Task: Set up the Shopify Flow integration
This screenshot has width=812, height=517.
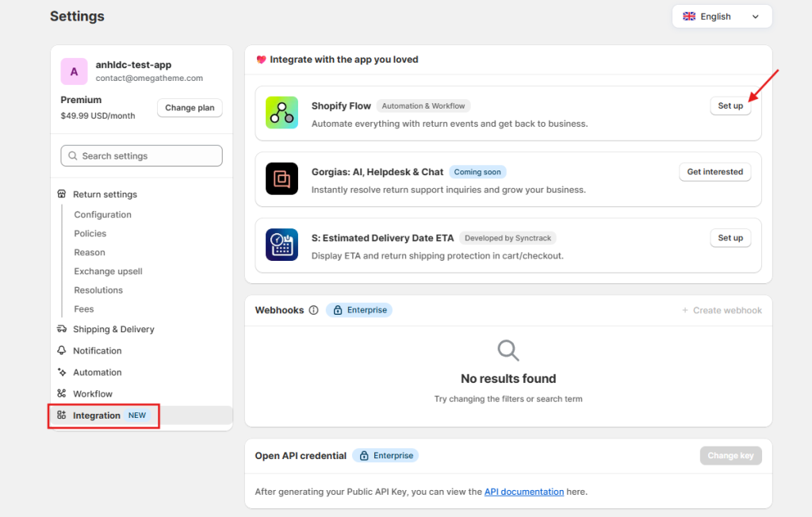Action: pyautogui.click(x=730, y=105)
